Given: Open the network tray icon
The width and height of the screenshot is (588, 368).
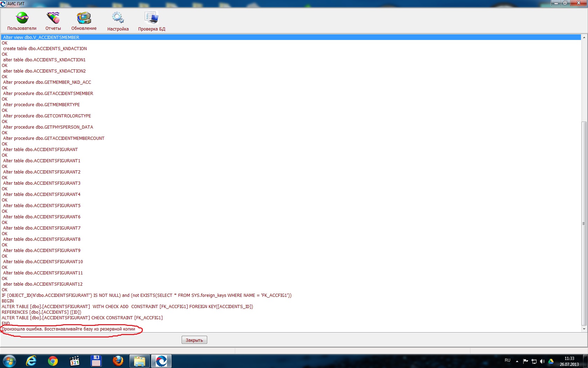Looking at the screenshot, I should coord(534,361).
